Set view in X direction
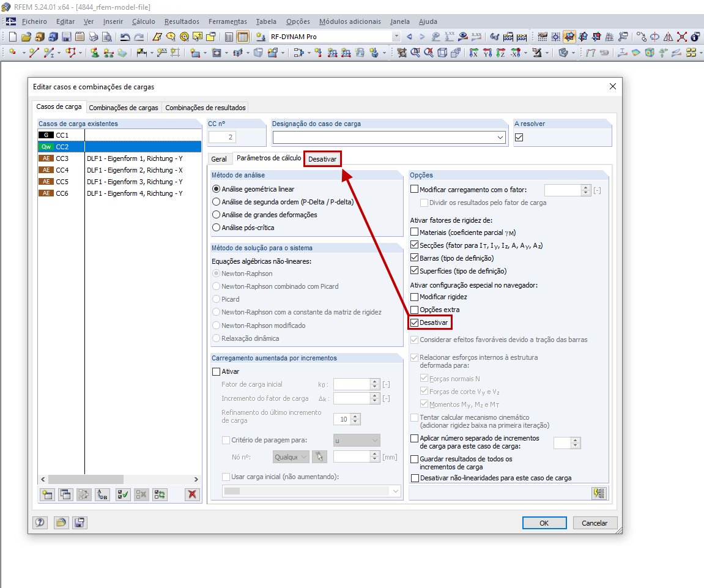 [473, 53]
